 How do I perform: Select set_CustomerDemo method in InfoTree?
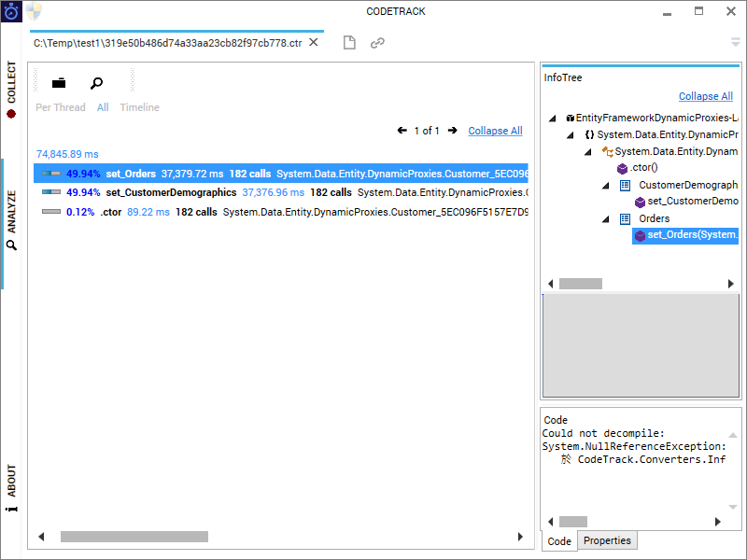tap(693, 201)
